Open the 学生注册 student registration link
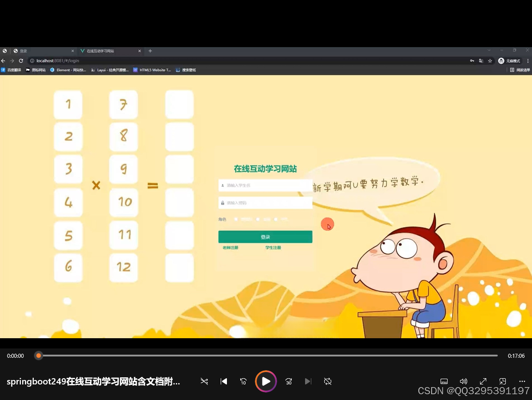Image resolution: width=532 pixels, height=400 pixels. [x=273, y=248]
